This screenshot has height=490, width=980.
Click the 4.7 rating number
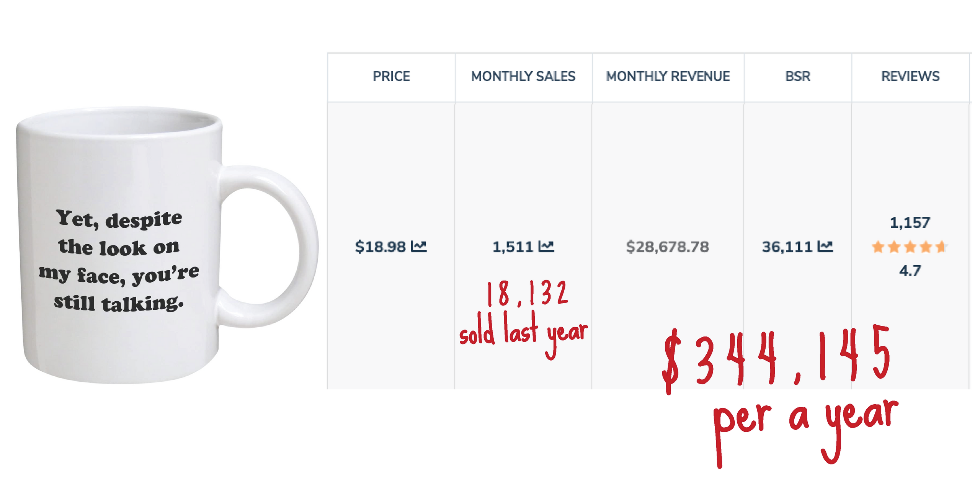910,271
